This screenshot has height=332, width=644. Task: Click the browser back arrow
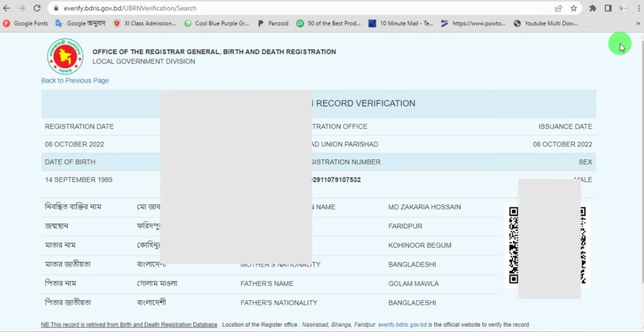pos(6,8)
